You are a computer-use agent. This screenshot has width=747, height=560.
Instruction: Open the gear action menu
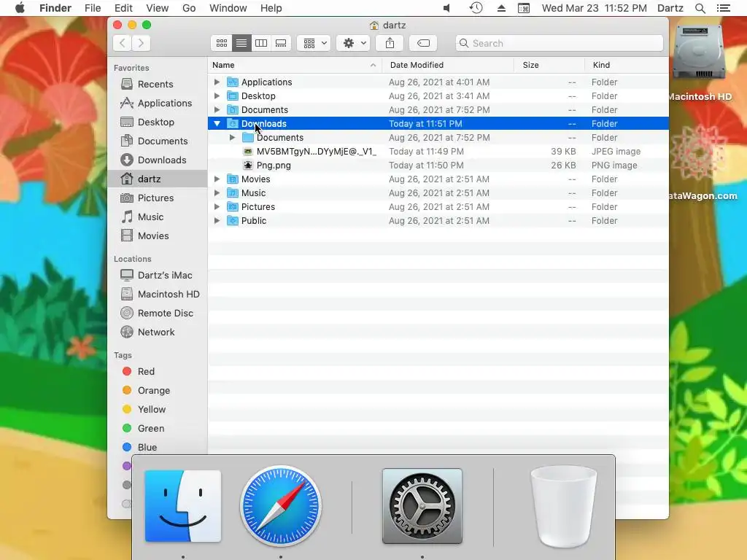353,43
